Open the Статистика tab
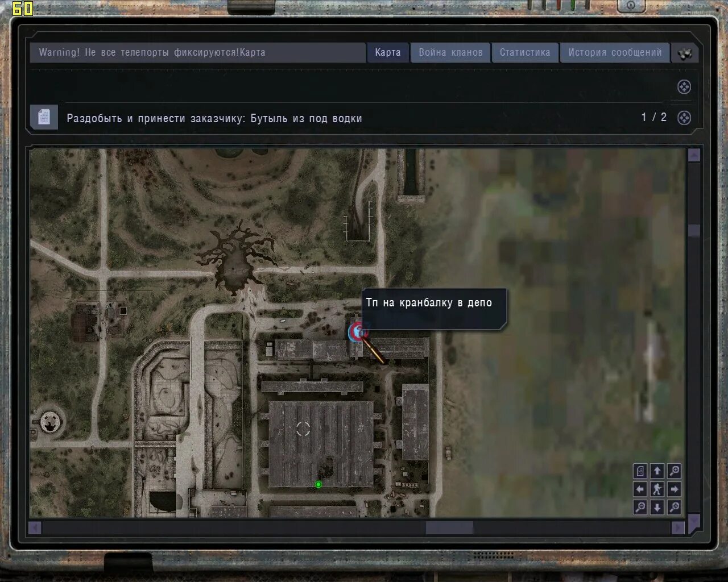 [525, 52]
